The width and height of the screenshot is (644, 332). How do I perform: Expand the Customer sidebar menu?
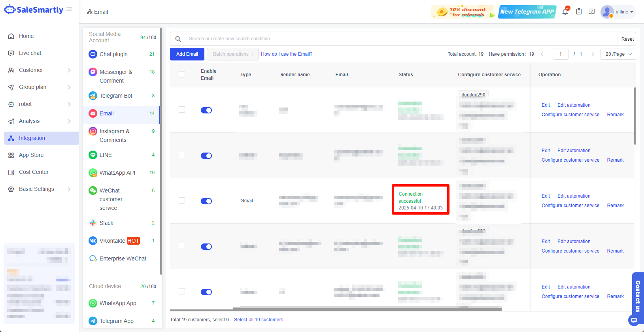40,70
